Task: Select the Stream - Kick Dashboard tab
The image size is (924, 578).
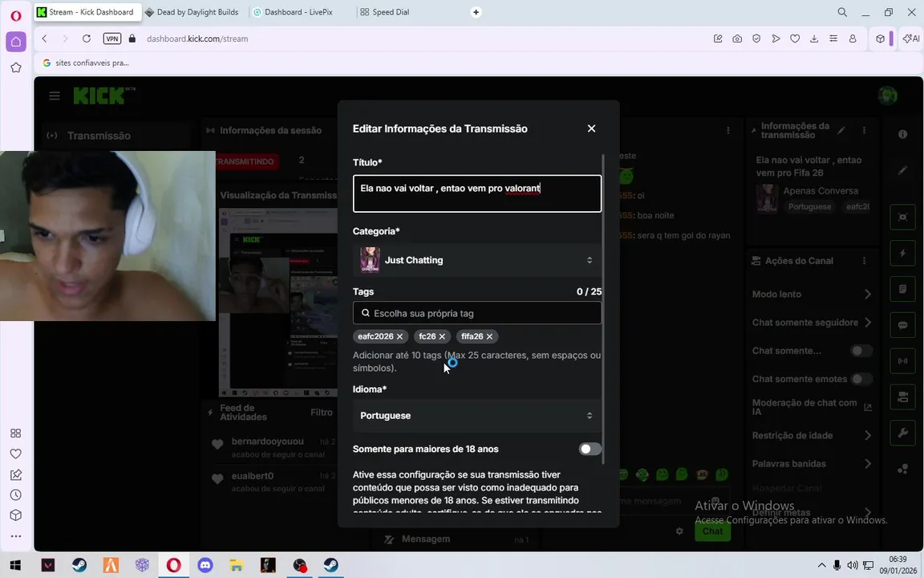Action: pos(87,12)
